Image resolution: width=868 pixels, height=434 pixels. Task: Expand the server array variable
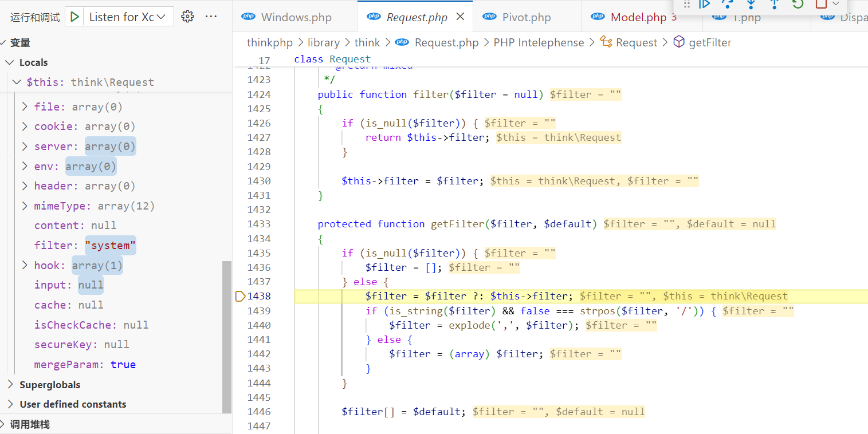25,146
